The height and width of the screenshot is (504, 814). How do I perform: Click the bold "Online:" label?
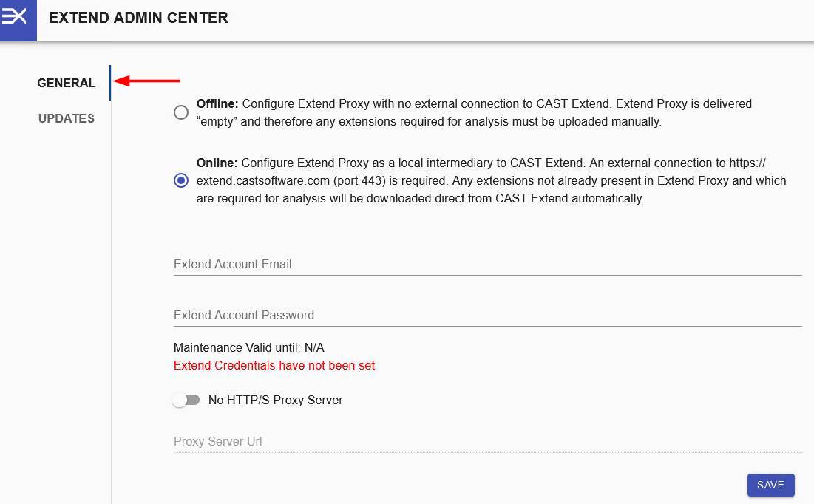point(217,163)
